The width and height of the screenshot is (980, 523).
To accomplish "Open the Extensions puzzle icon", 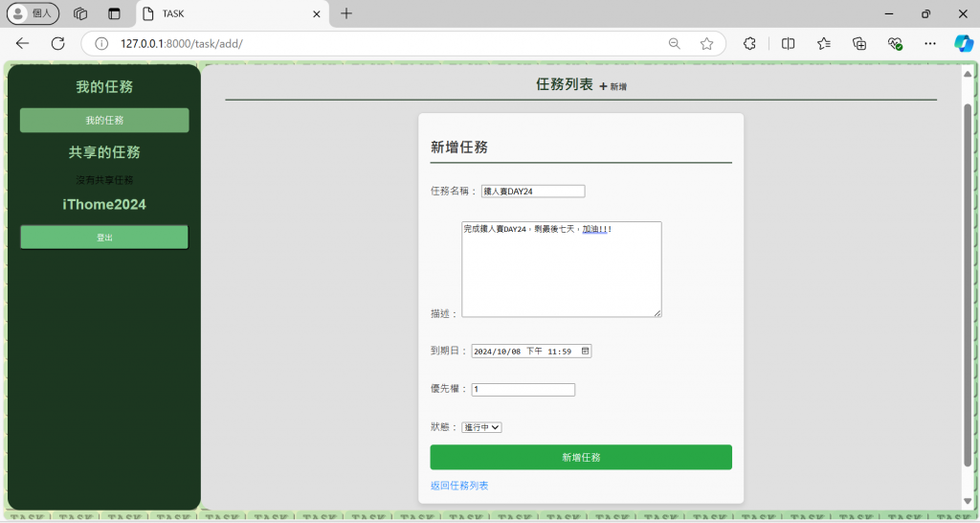I will [749, 43].
